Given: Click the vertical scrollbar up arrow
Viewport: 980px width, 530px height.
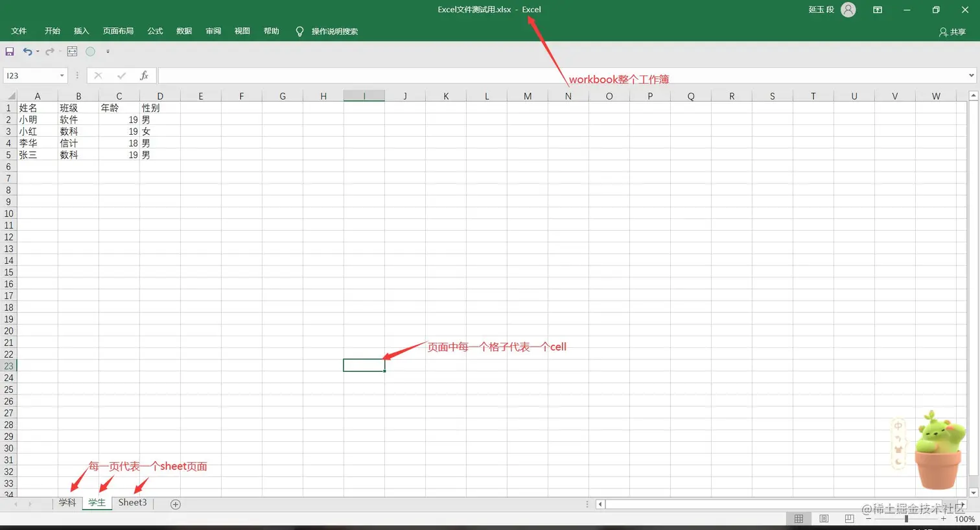Looking at the screenshot, I should pyautogui.click(x=973, y=96).
